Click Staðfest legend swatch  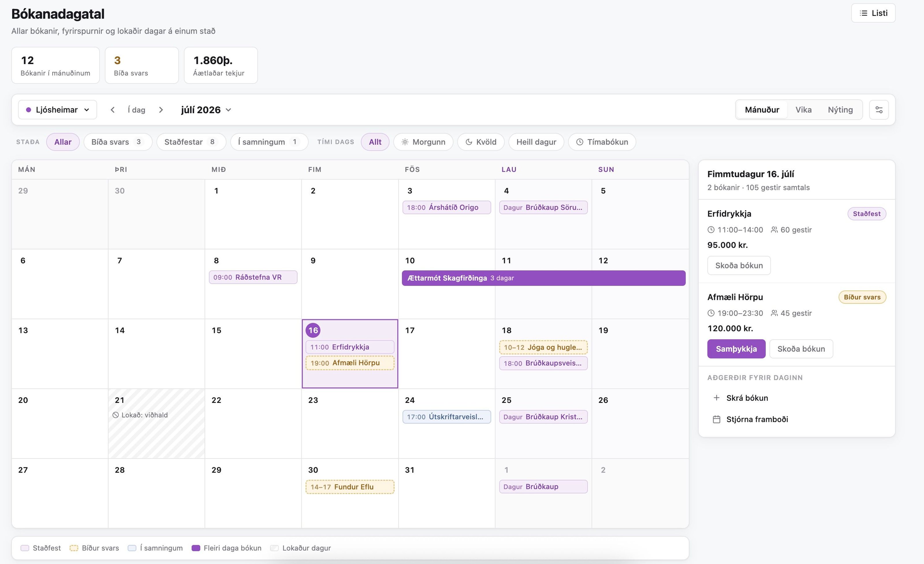click(25, 548)
